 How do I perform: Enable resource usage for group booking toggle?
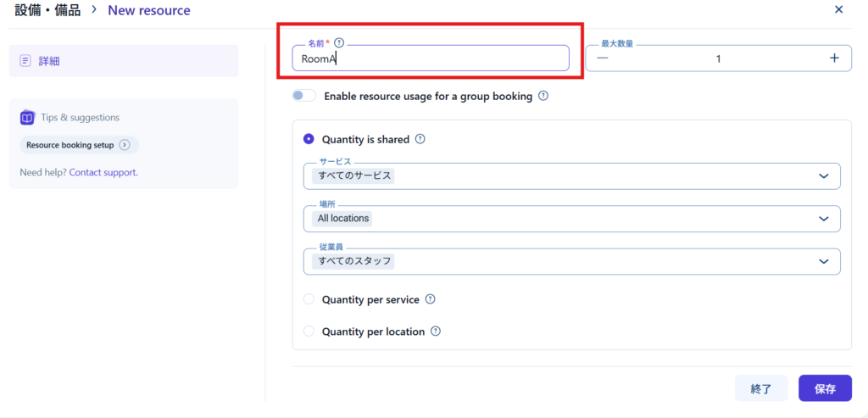[303, 96]
